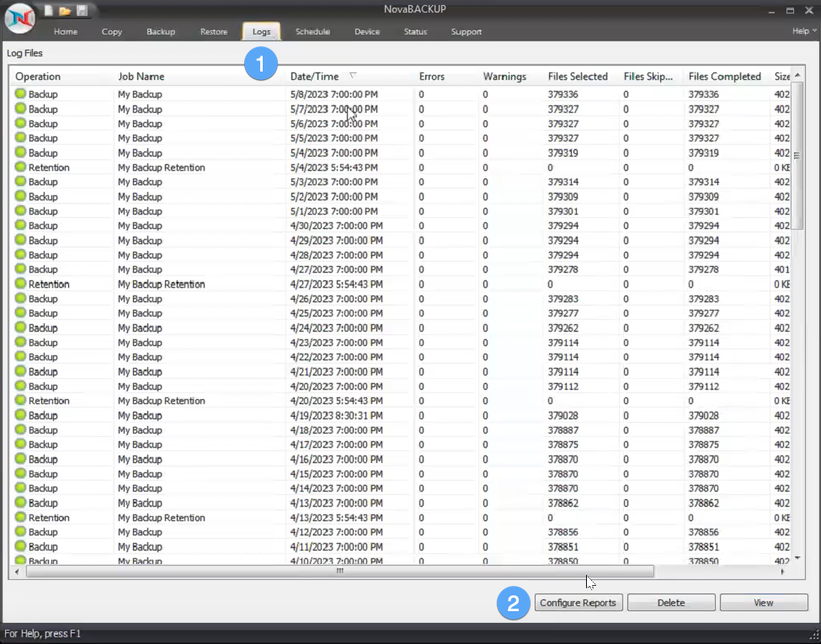Click Files Completed value 379262
The image size is (821, 644).
pos(704,327)
